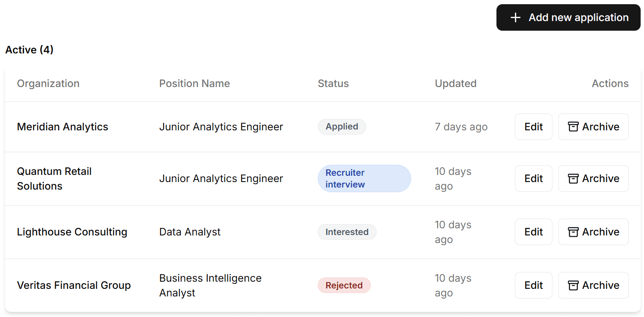Click the plus icon on Add new application
Screen dimensions: 644x317
(x=515, y=17)
